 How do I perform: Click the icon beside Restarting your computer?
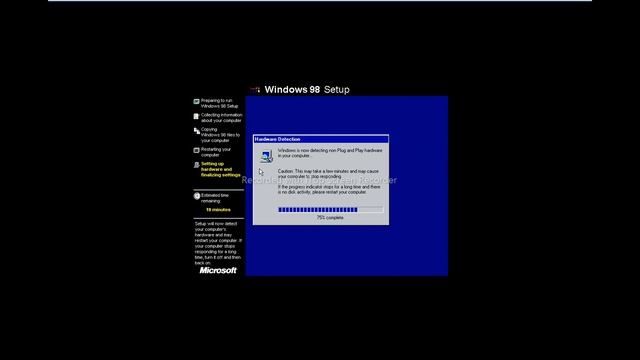[196, 150]
